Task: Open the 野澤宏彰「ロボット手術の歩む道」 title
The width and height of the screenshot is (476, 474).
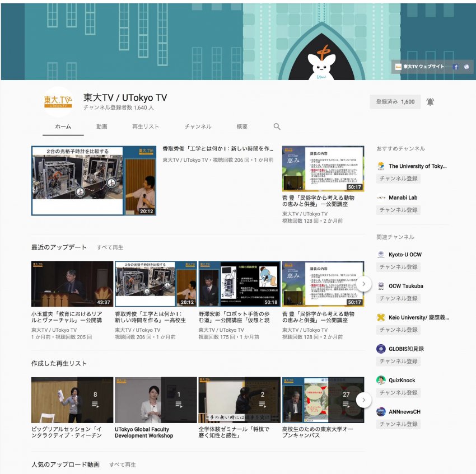Action: click(x=234, y=317)
